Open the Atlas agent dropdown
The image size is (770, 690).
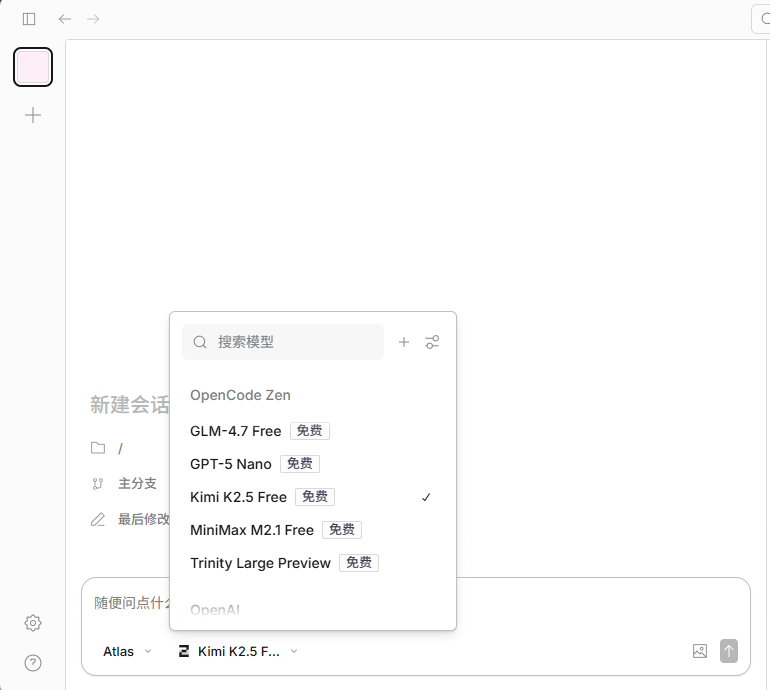tap(127, 651)
